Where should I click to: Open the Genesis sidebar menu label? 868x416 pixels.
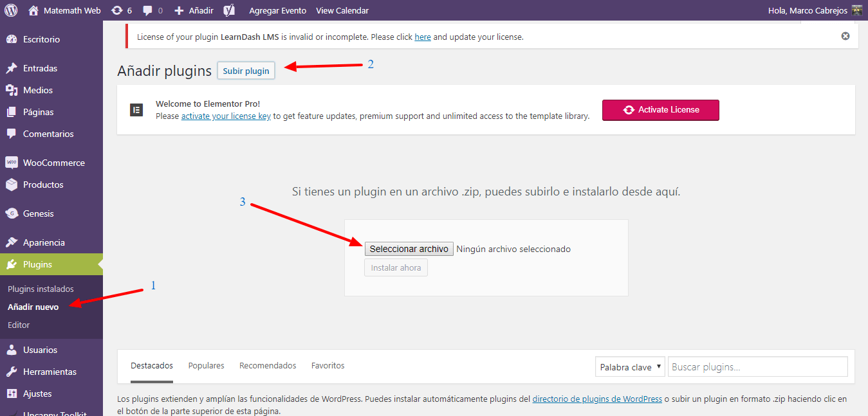coord(39,213)
